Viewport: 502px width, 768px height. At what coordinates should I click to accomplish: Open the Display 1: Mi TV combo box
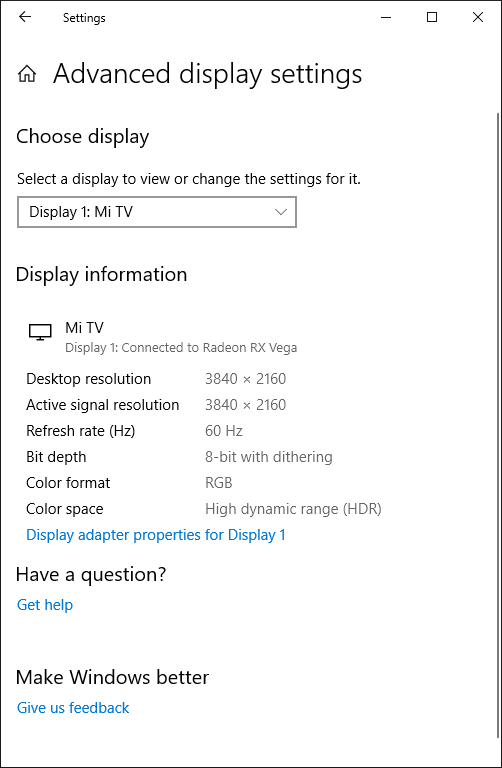(157, 212)
